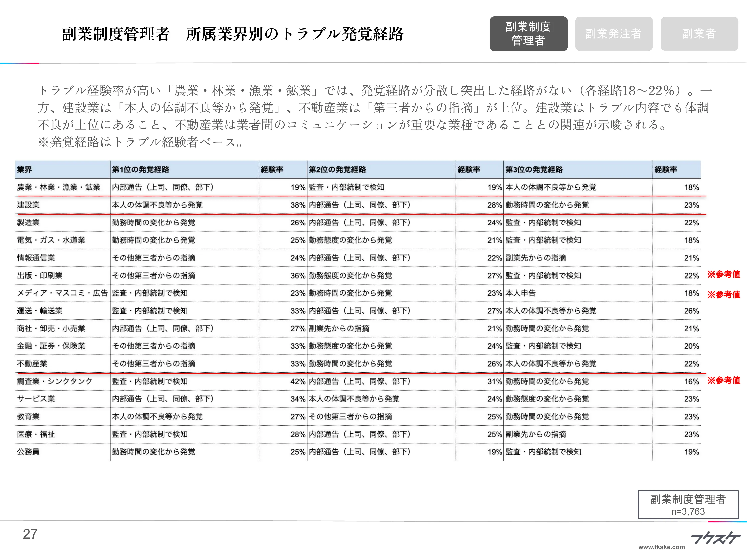Click 副業先からの指摘 in 医療・福祉 row

[x=536, y=434]
